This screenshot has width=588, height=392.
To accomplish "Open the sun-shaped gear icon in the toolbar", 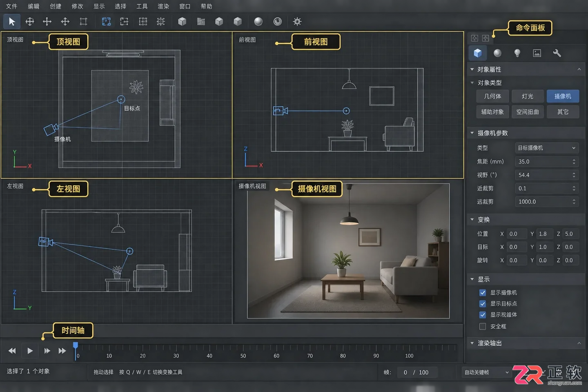I will (x=297, y=22).
